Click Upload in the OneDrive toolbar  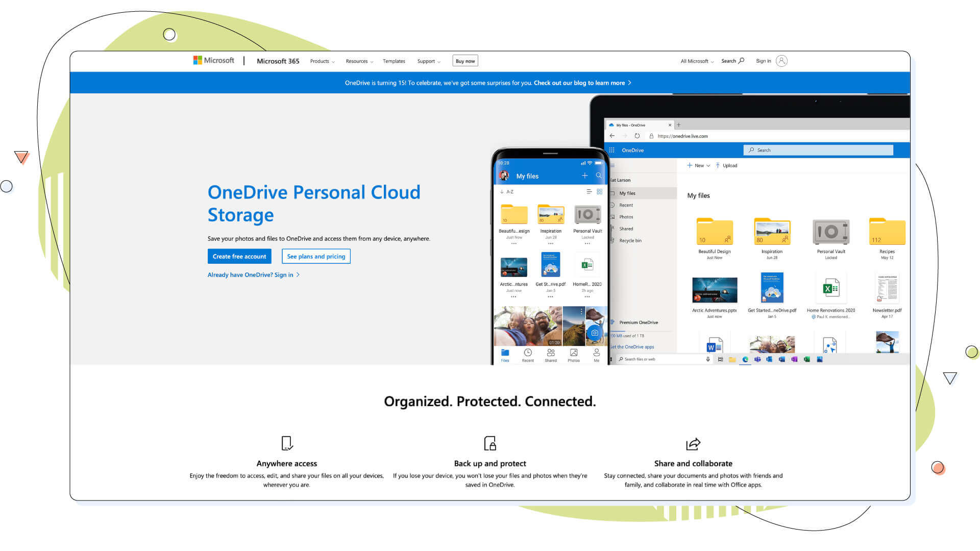pyautogui.click(x=726, y=165)
